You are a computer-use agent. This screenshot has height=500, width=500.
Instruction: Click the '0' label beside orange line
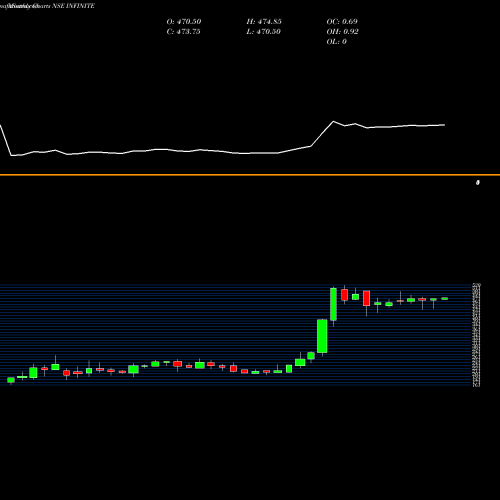coord(478,183)
